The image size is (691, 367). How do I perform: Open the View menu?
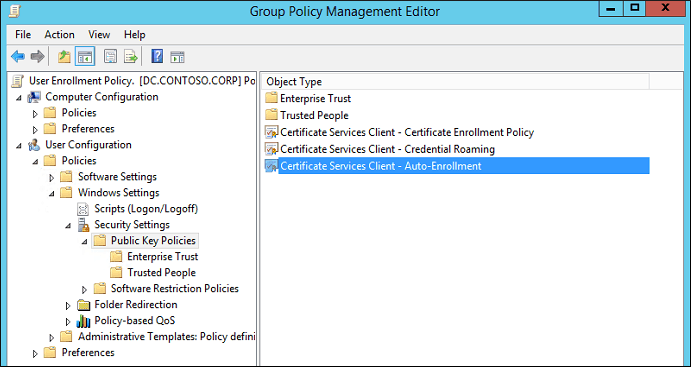click(x=99, y=34)
